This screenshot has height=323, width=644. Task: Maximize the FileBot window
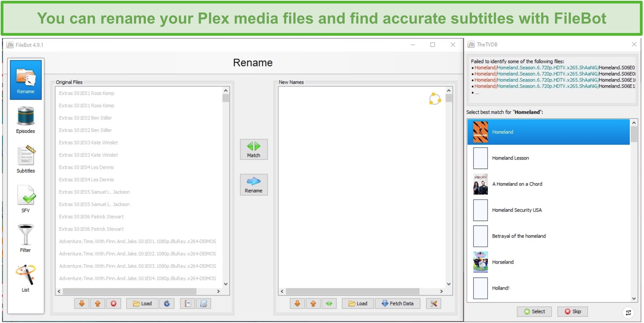click(x=433, y=45)
